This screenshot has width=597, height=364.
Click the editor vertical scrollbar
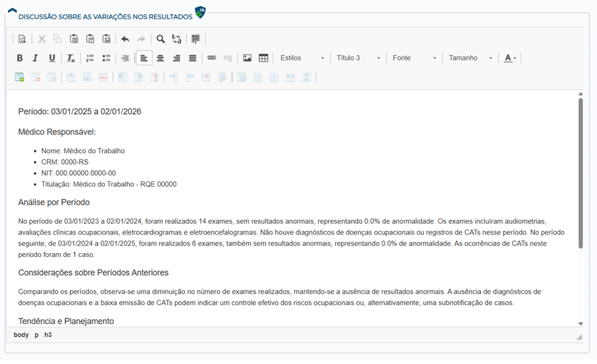(x=580, y=173)
